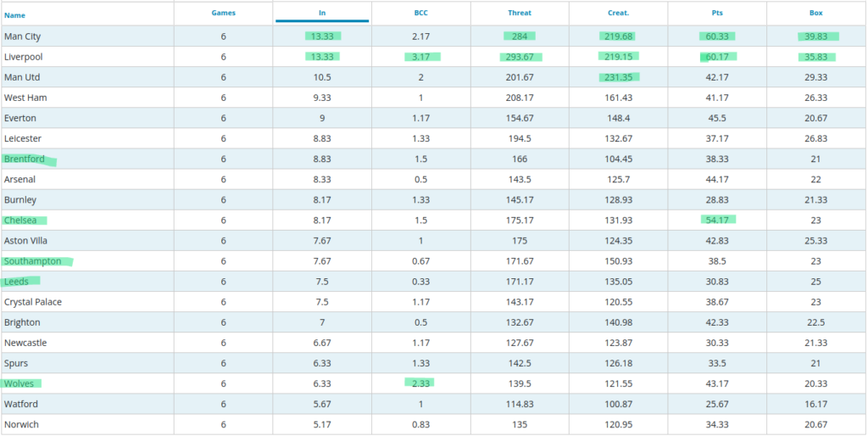The width and height of the screenshot is (868, 436).
Task: Click Chelsea's Threat value 175.17
Action: click(520, 221)
